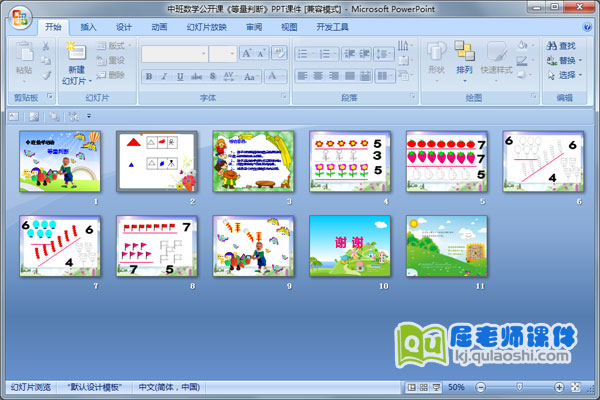600x400 pixels.
Task: Click 查找 Find button
Action: [x=561, y=46]
